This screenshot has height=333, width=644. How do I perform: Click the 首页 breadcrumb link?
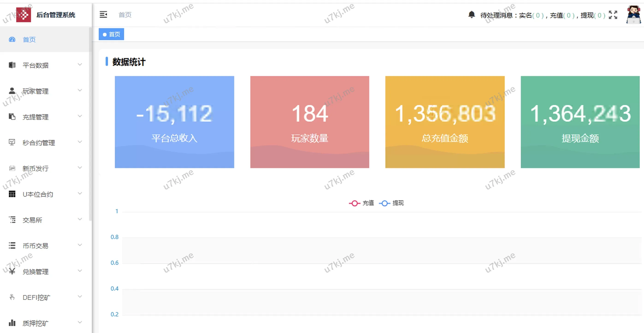pyautogui.click(x=125, y=15)
